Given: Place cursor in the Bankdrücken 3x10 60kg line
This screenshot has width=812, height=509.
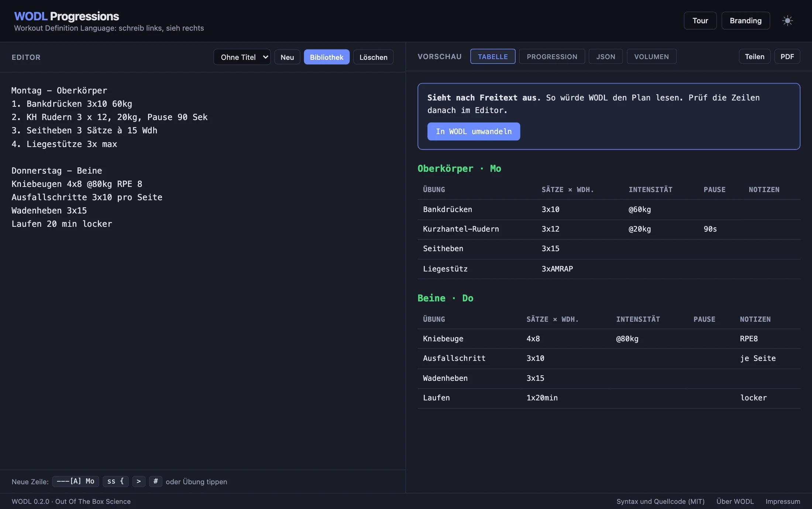Looking at the screenshot, I should pos(72,104).
